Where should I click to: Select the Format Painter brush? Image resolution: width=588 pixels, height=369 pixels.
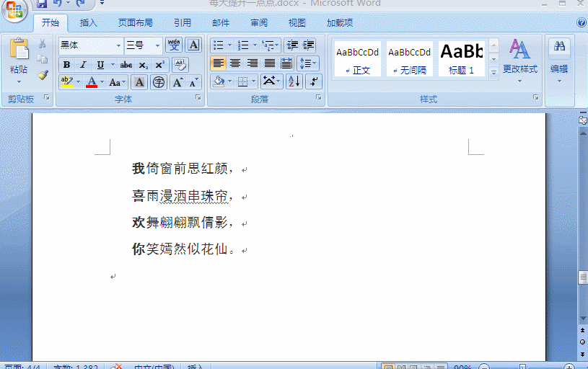(x=43, y=75)
